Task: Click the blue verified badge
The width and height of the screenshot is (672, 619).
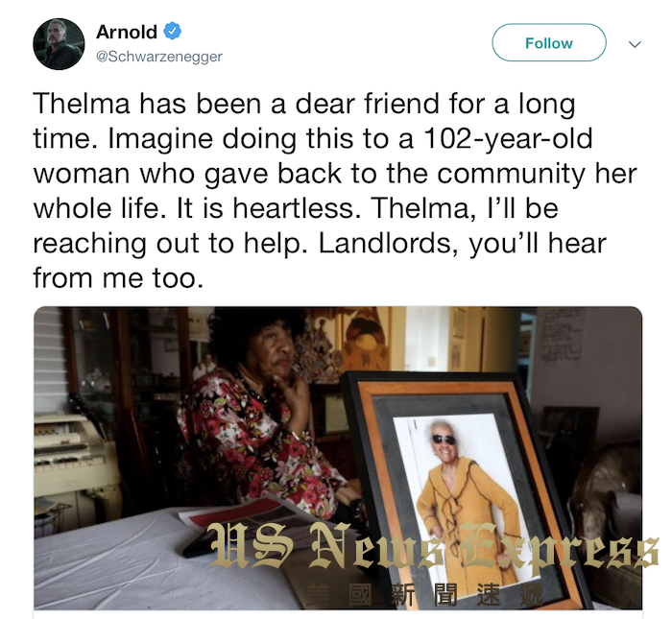Action: pos(172,31)
